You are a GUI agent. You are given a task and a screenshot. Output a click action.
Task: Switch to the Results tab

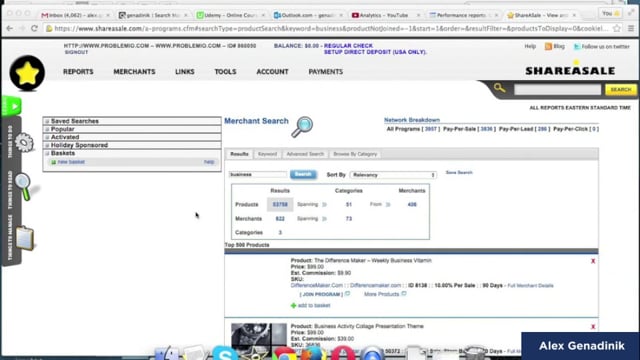pyautogui.click(x=239, y=154)
